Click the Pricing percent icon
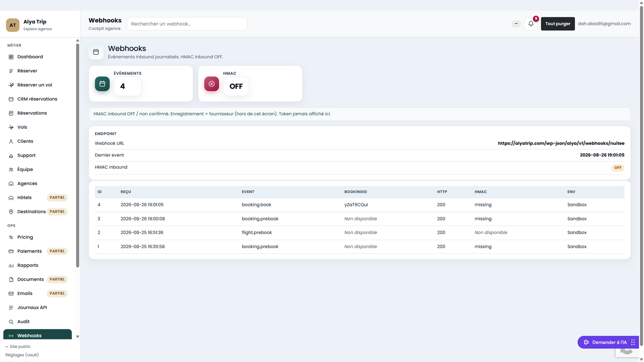The height and width of the screenshot is (362, 644). (11, 237)
